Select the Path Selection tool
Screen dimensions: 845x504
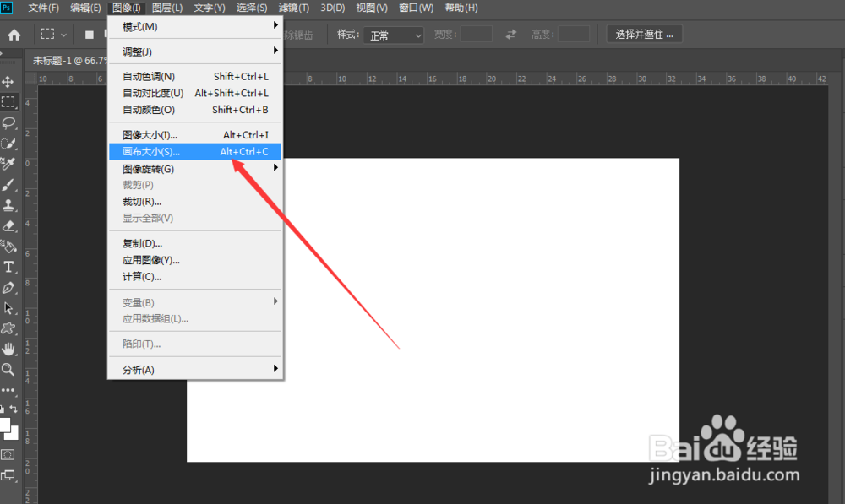[8, 308]
